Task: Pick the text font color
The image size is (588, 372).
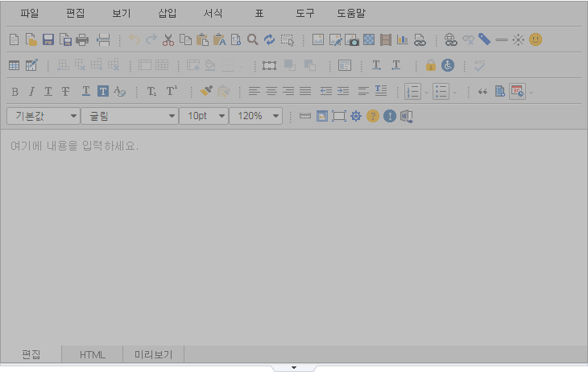Action: pyautogui.click(x=86, y=91)
